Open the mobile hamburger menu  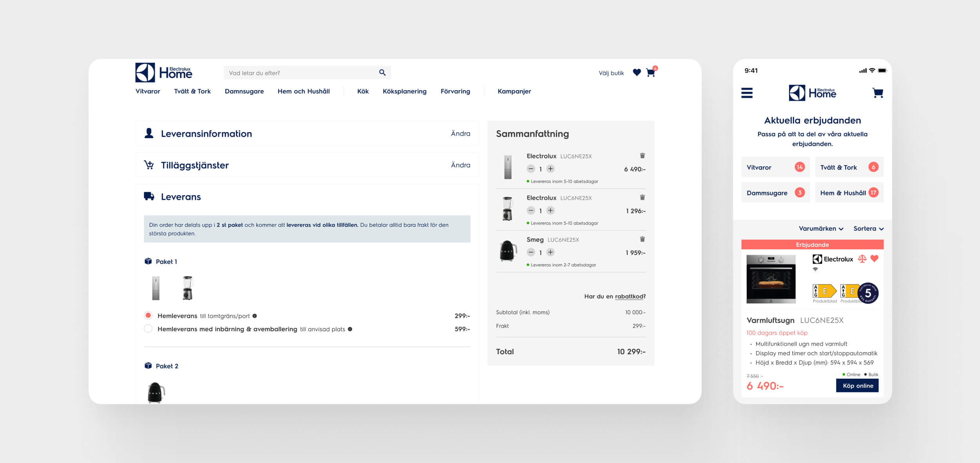click(747, 93)
